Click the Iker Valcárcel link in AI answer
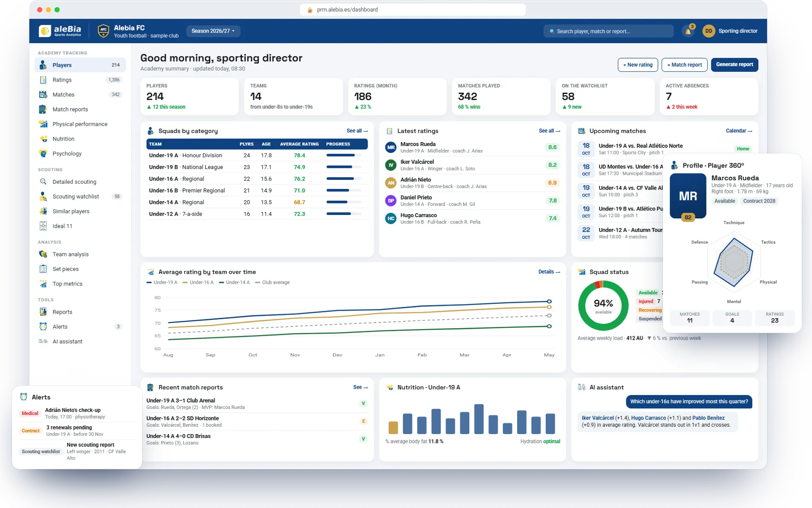Screen dimensions: 812x508 tap(597, 418)
